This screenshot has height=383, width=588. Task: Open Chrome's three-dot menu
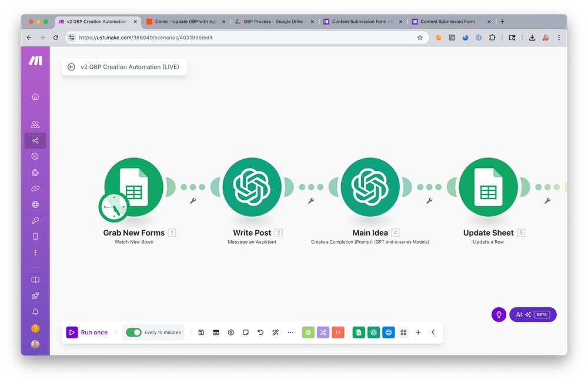tap(559, 38)
